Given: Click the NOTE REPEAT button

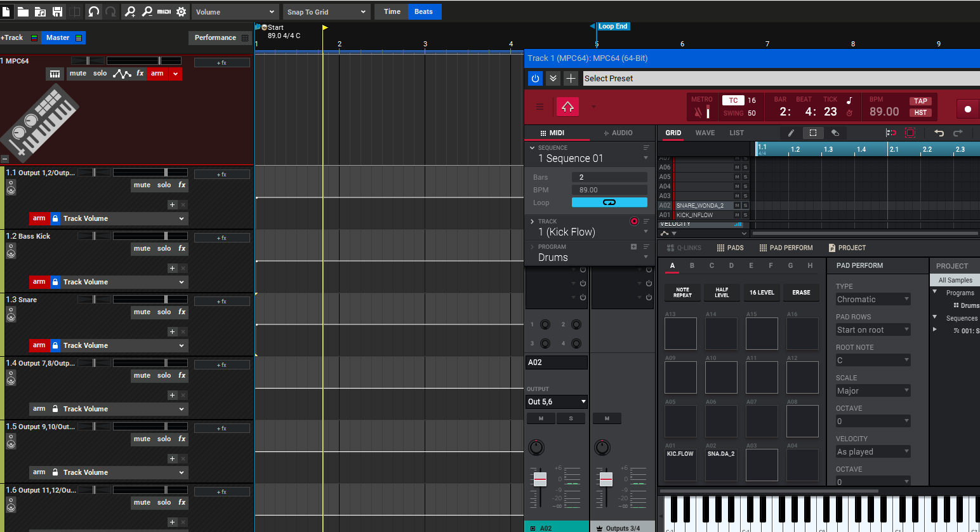Looking at the screenshot, I should click(682, 292).
